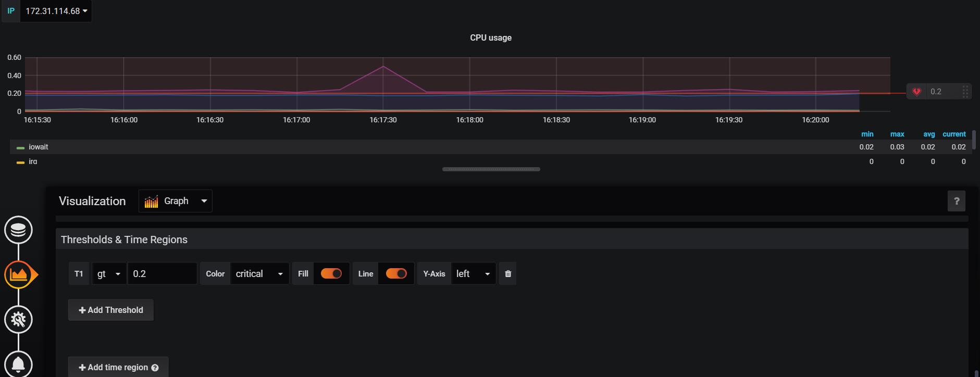Image resolution: width=980 pixels, height=377 pixels.
Task: Click the time region info icon
Action: pos(155,368)
